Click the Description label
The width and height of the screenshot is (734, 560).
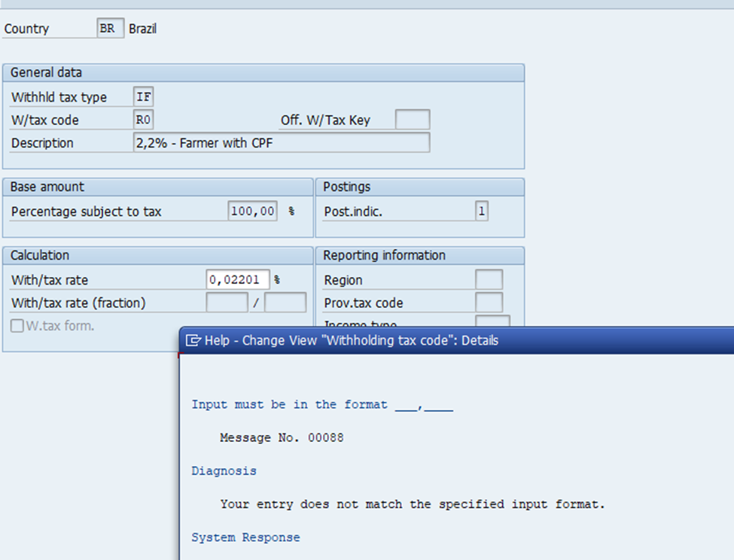click(42, 143)
